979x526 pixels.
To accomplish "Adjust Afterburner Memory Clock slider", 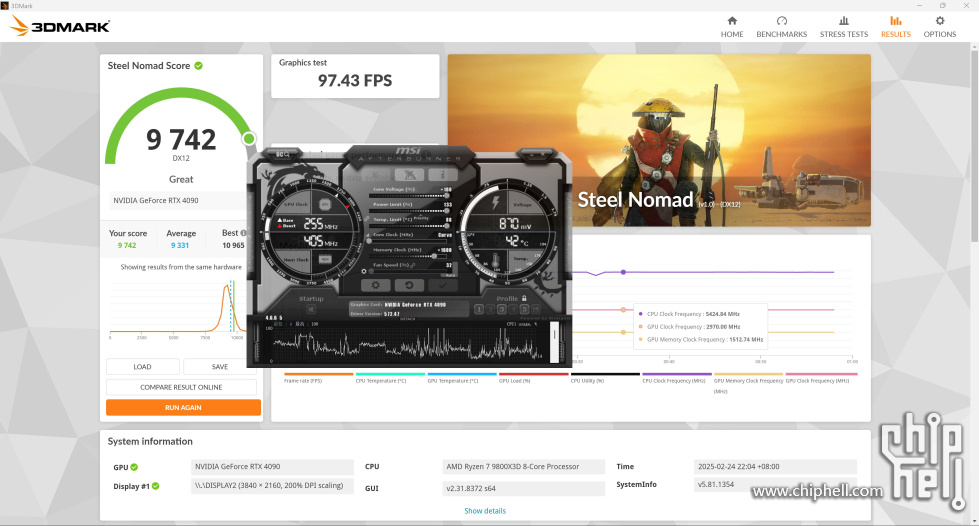I will [409, 256].
